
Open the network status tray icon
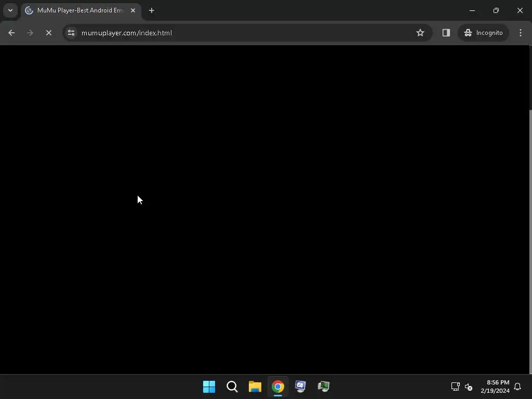pyautogui.click(x=455, y=387)
